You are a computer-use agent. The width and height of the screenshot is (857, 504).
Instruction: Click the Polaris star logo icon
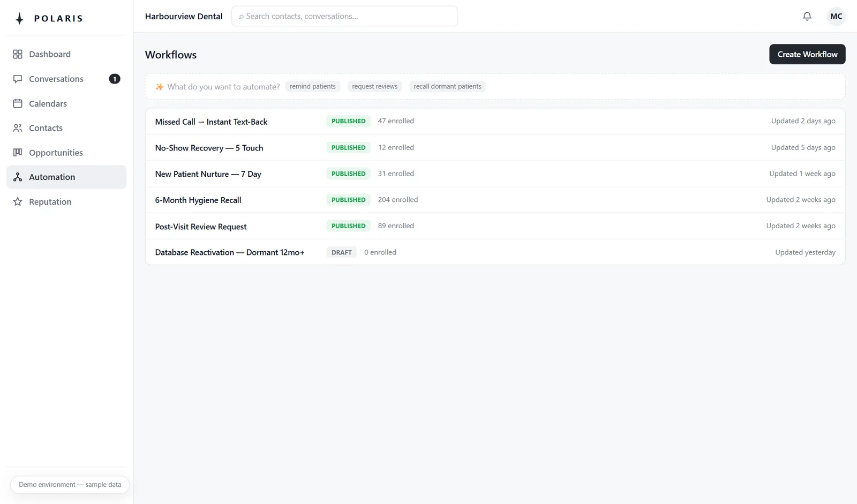(20, 19)
